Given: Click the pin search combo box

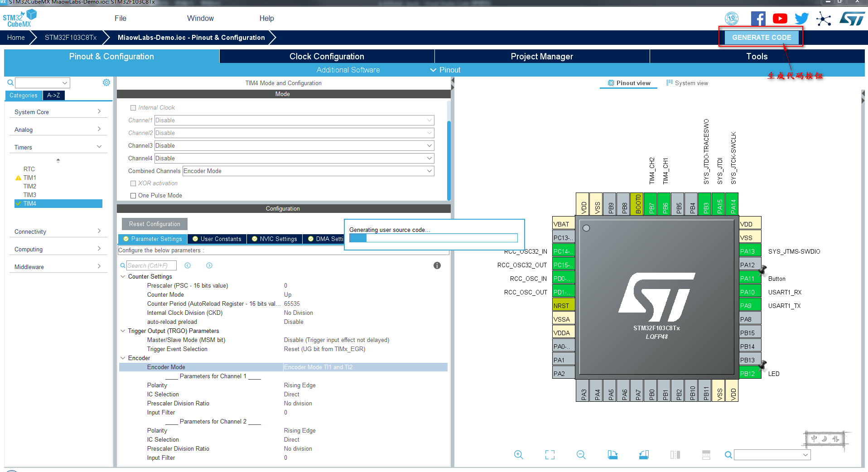Looking at the screenshot, I should (x=772, y=455).
